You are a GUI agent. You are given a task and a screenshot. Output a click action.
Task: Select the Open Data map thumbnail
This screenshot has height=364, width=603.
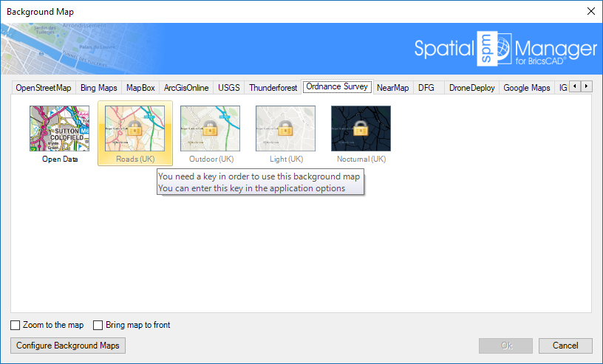tap(59, 128)
